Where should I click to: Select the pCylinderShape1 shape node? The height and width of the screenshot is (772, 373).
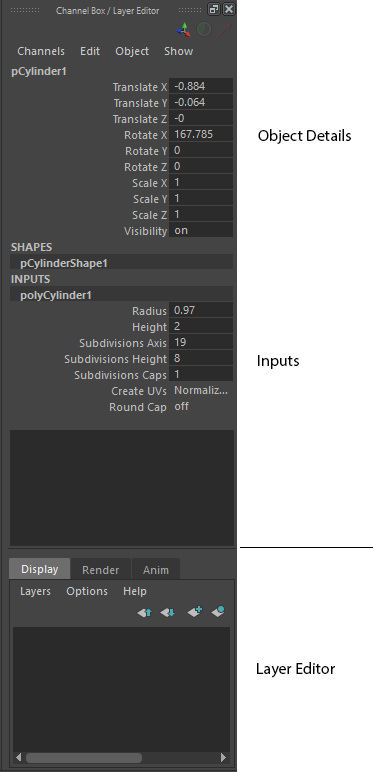[121, 263]
